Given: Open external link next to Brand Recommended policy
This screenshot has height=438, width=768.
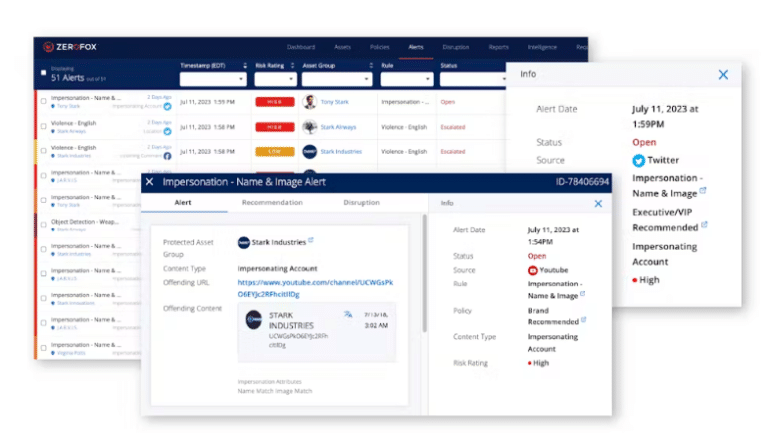Looking at the screenshot, I should [584, 319].
